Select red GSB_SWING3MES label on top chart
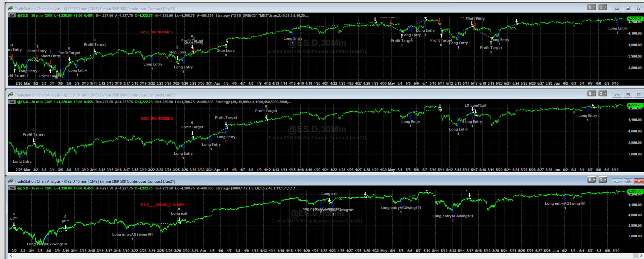Viewport: 644px width, 259px height. 157,32
